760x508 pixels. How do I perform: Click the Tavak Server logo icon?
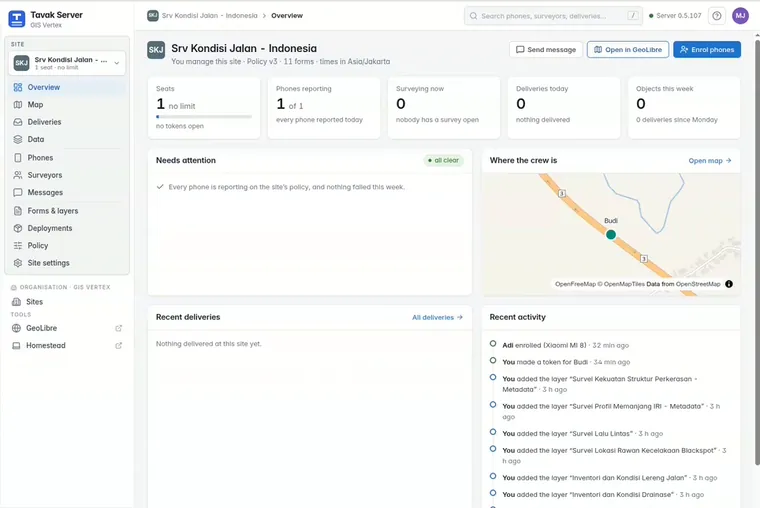pyautogui.click(x=17, y=19)
